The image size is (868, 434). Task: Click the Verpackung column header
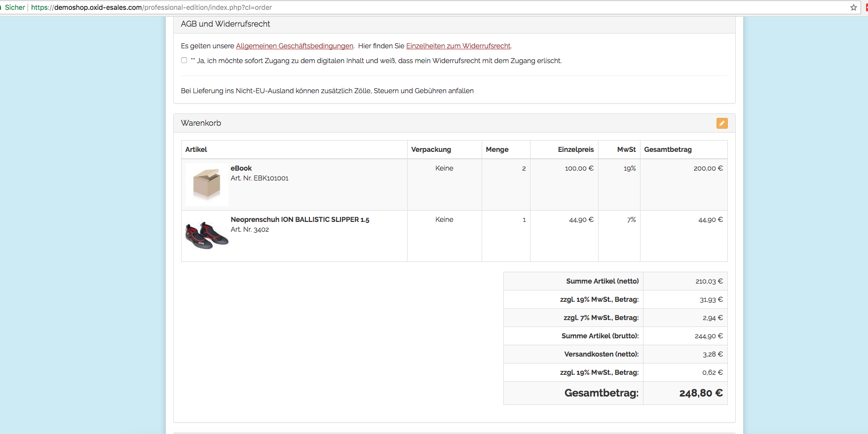coord(431,149)
